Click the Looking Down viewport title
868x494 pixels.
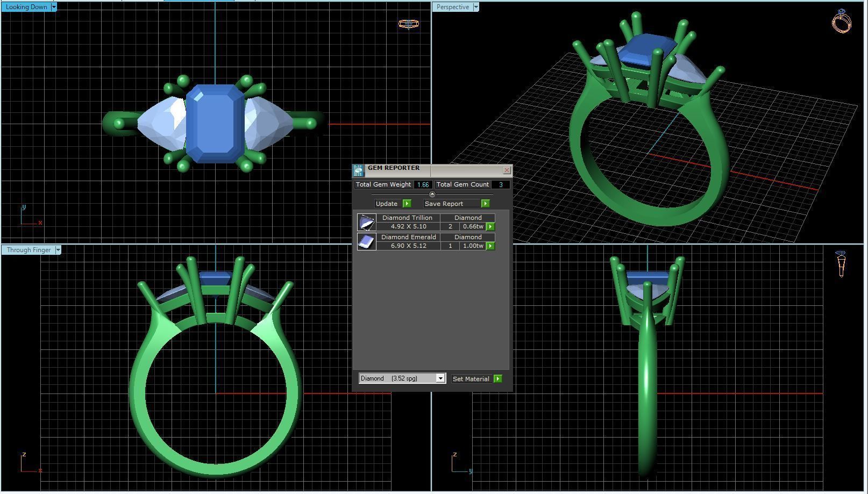[x=26, y=7]
